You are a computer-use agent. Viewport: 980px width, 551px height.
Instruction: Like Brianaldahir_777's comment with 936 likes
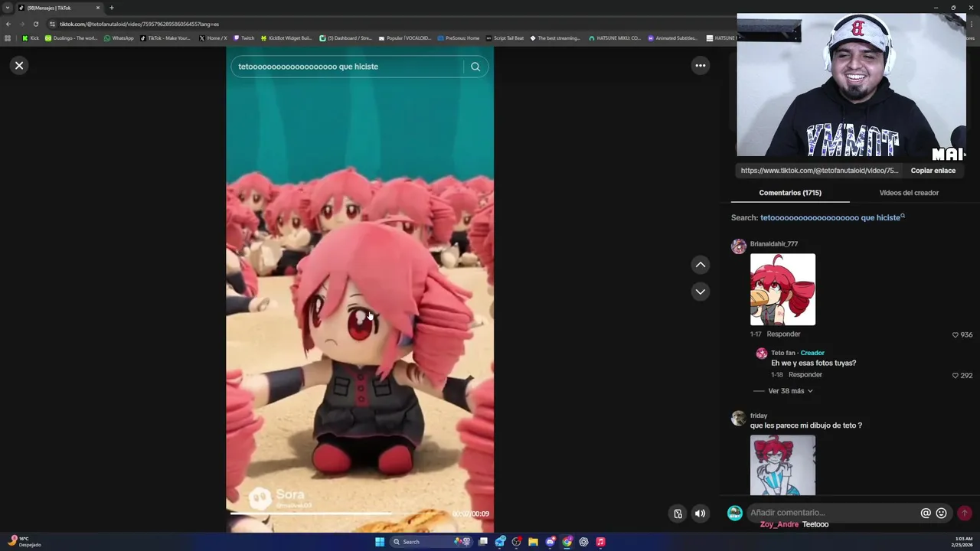pos(955,335)
